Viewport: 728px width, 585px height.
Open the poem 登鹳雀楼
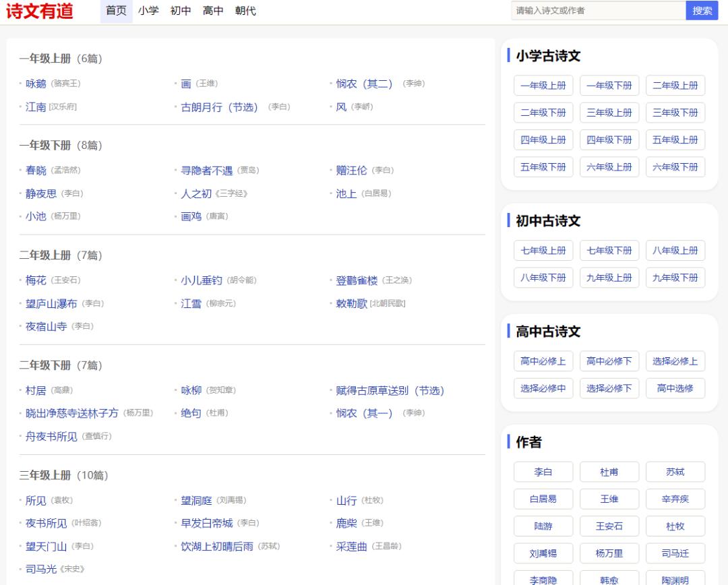click(357, 281)
